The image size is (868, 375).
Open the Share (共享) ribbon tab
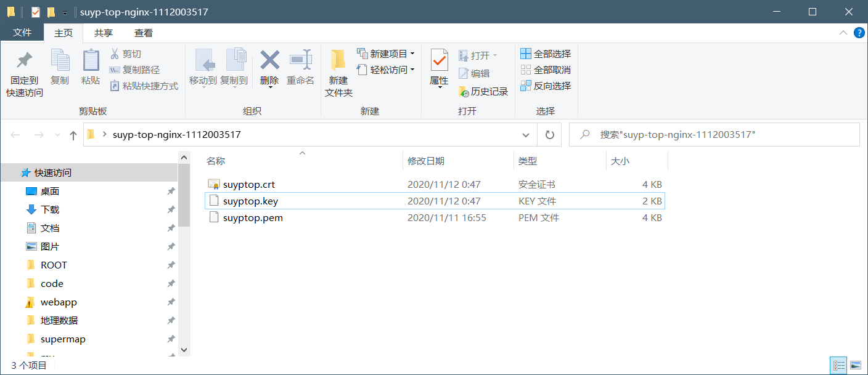point(104,33)
